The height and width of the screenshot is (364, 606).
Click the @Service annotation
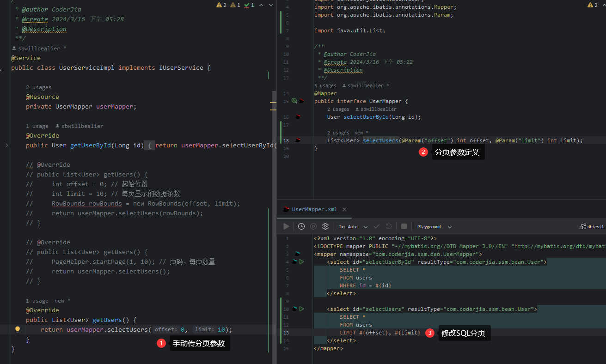pos(26,58)
